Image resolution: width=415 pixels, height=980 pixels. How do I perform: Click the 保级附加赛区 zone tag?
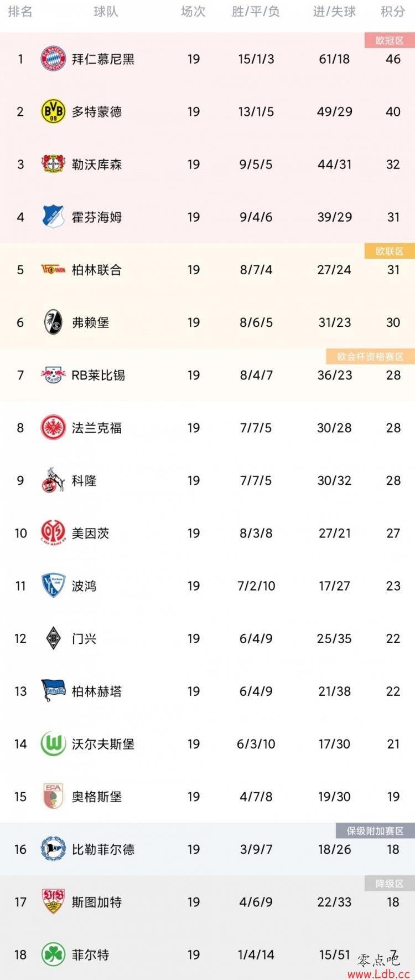(375, 830)
